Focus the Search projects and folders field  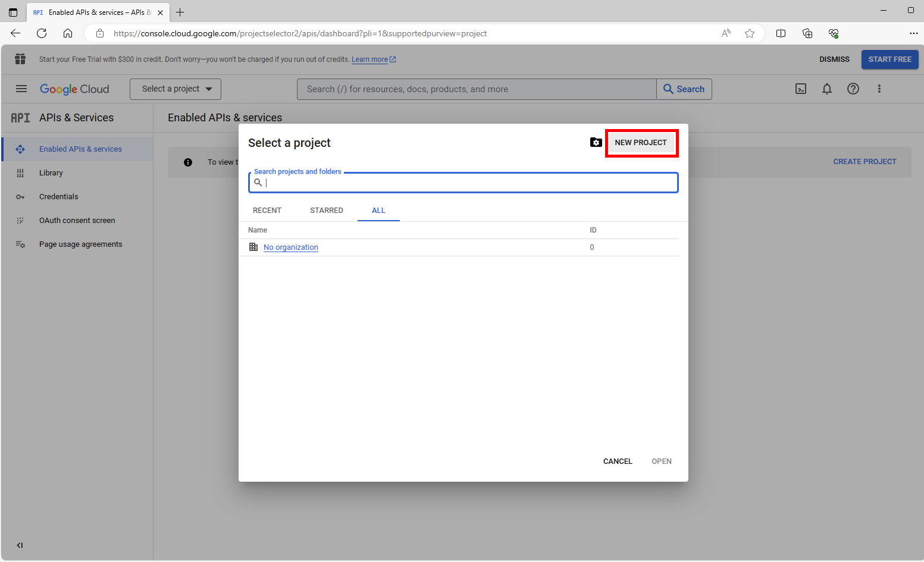click(463, 183)
